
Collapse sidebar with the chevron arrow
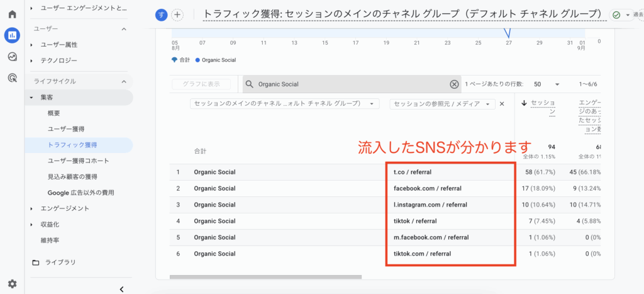[121, 289]
